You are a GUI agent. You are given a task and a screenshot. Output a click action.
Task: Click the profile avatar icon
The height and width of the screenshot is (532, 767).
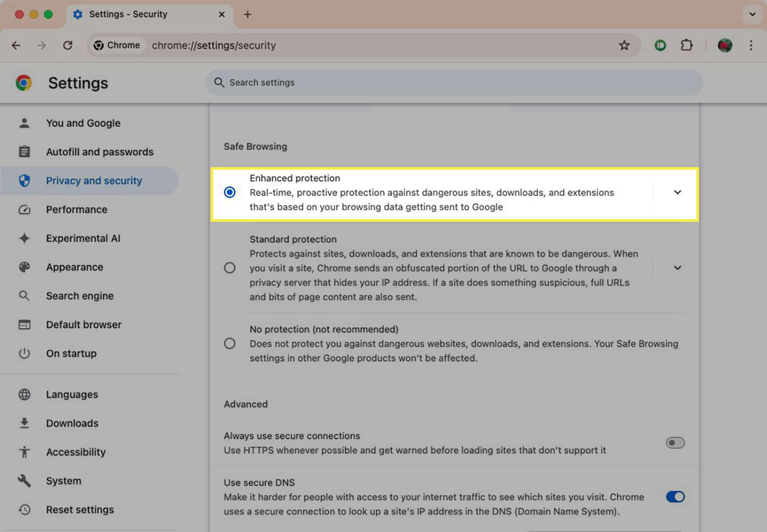725,45
